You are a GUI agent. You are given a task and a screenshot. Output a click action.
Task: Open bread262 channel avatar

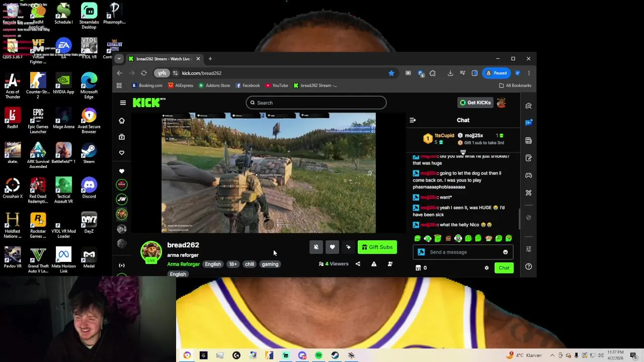(x=151, y=251)
